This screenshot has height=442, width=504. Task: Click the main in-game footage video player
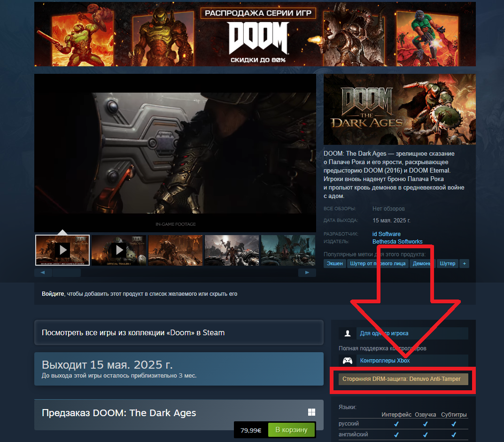tap(175, 153)
